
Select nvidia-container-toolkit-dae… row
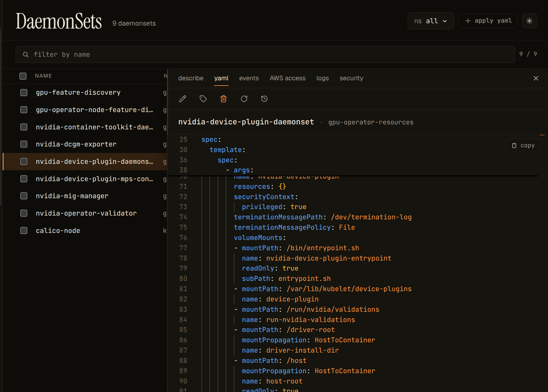pos(85,127)
